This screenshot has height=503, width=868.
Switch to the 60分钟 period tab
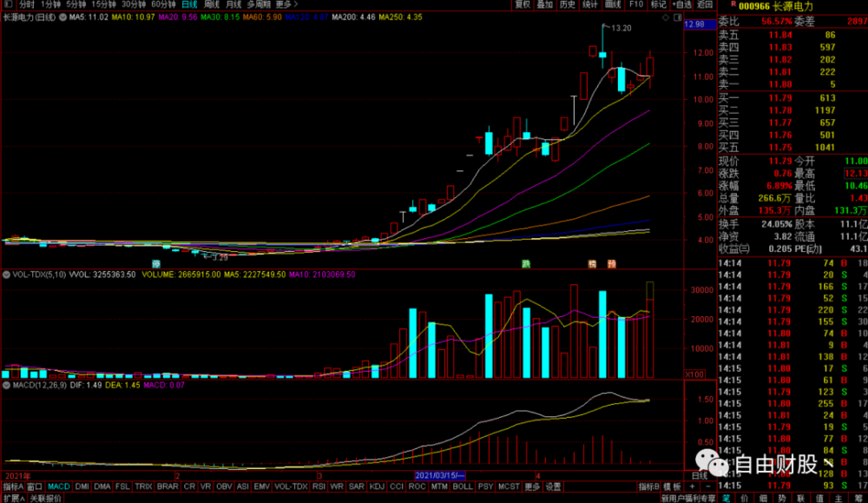(x=163, y=4)
